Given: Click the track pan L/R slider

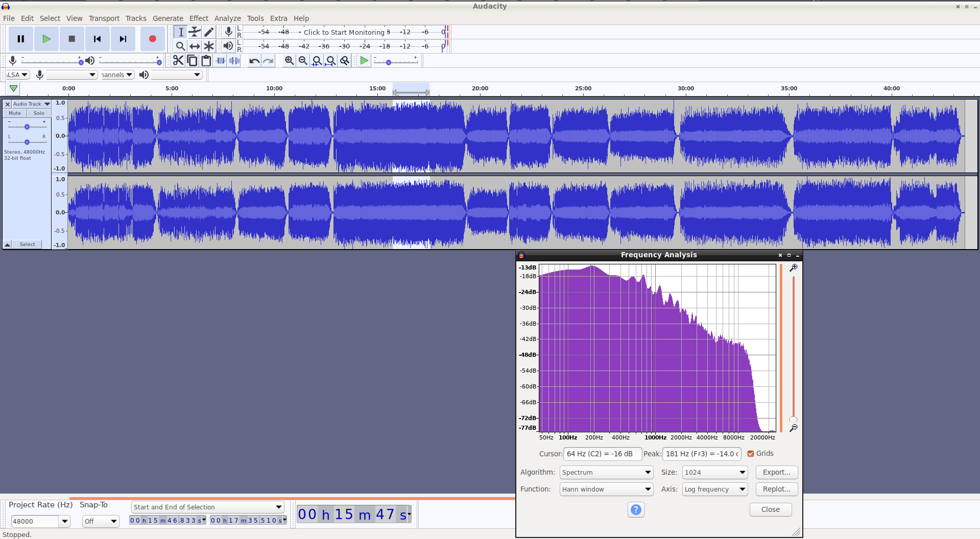Looking at the screenshot, I should 27,141.
